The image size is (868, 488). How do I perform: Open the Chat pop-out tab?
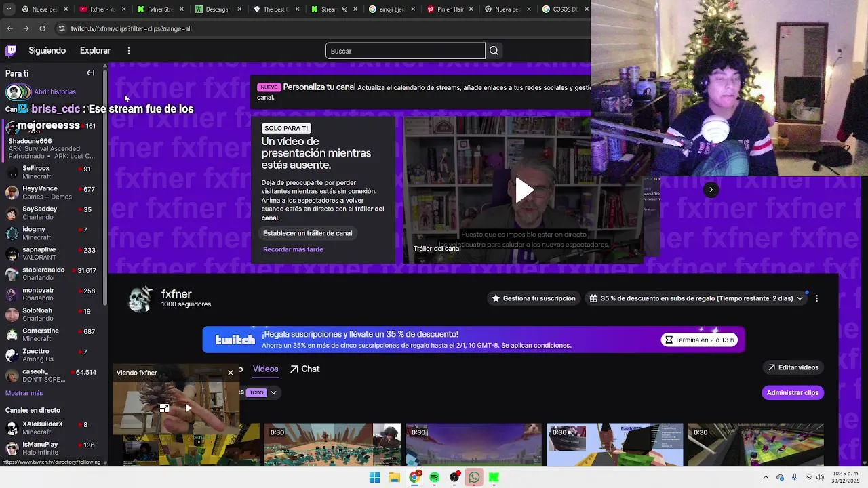pyautogui.click(x=304, y=369)
